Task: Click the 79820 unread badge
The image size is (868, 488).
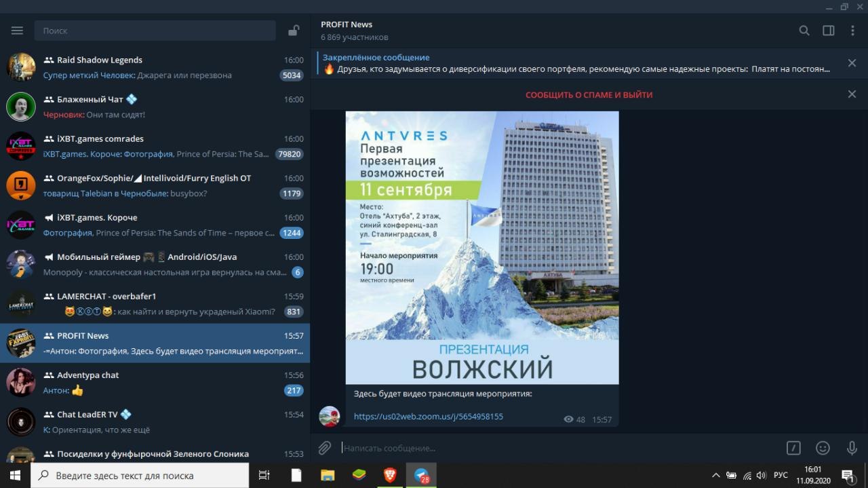Action: 289,154
